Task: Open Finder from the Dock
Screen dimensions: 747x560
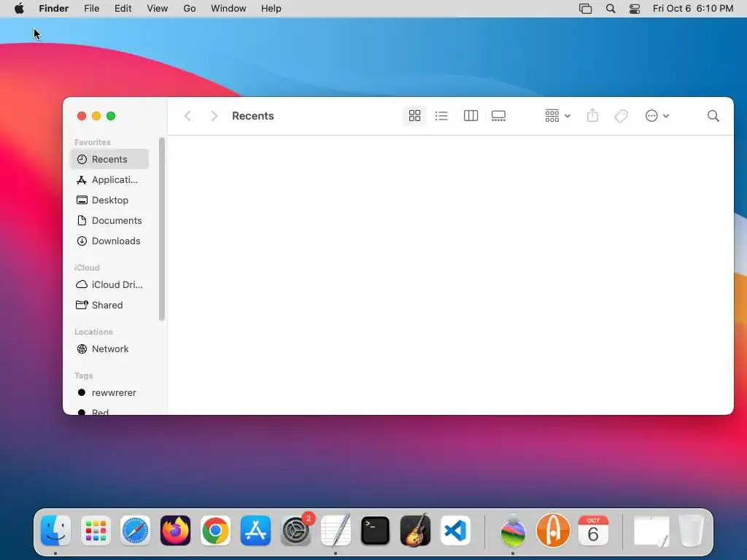Action: pos(55,531)
